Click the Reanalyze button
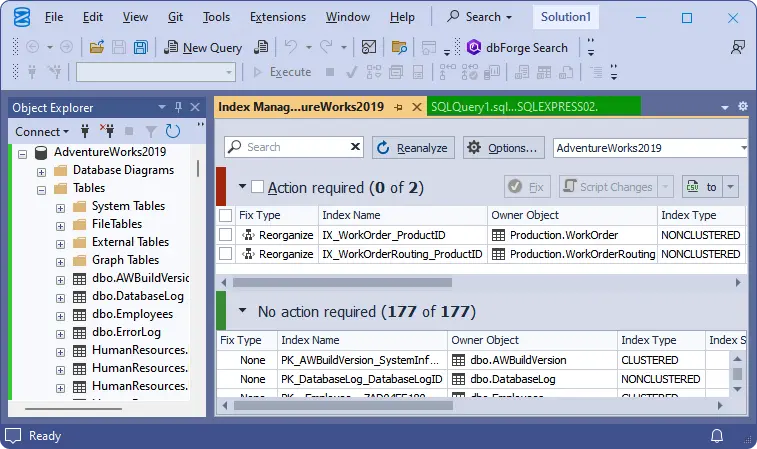The width and height of the screenshot is (757, 449). (x=413, y=147)
